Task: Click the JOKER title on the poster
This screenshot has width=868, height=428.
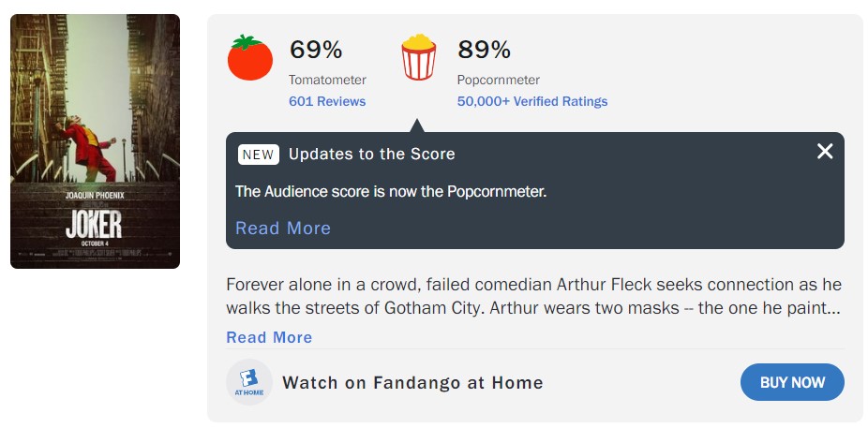Action: point(94,225)
